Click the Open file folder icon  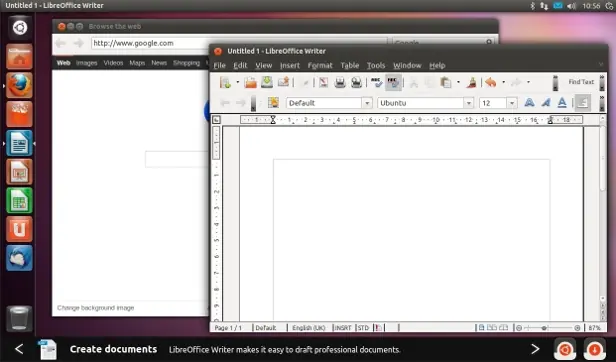click(250, 82)
